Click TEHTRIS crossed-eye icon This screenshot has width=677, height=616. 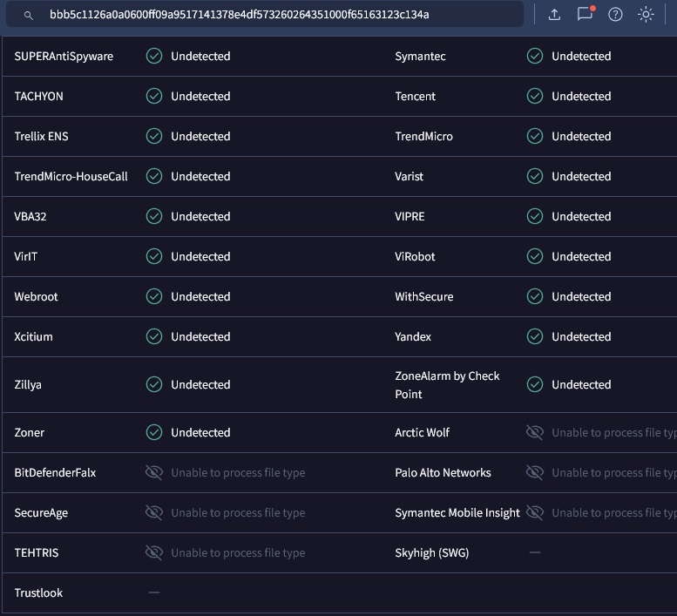tap(154, 552)
